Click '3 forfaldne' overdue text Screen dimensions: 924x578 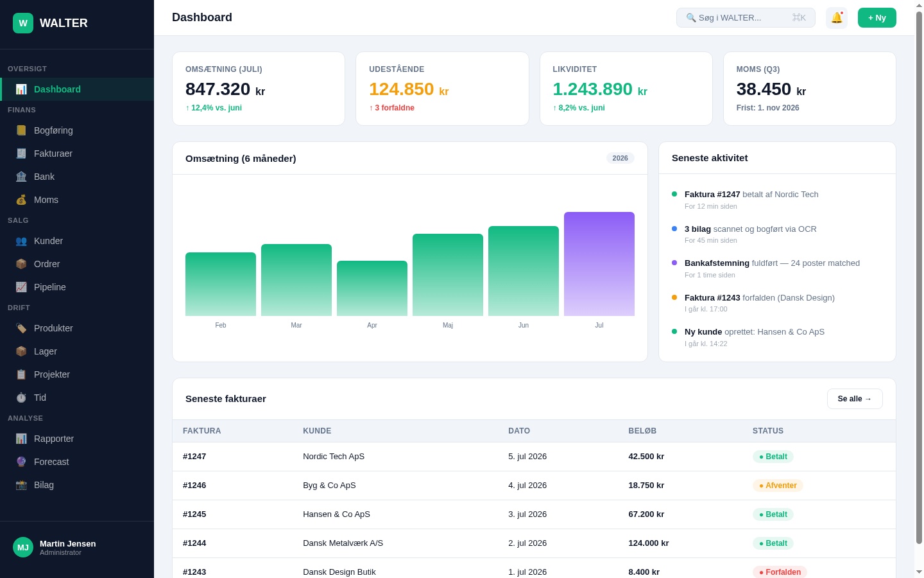tap(391, 108)
